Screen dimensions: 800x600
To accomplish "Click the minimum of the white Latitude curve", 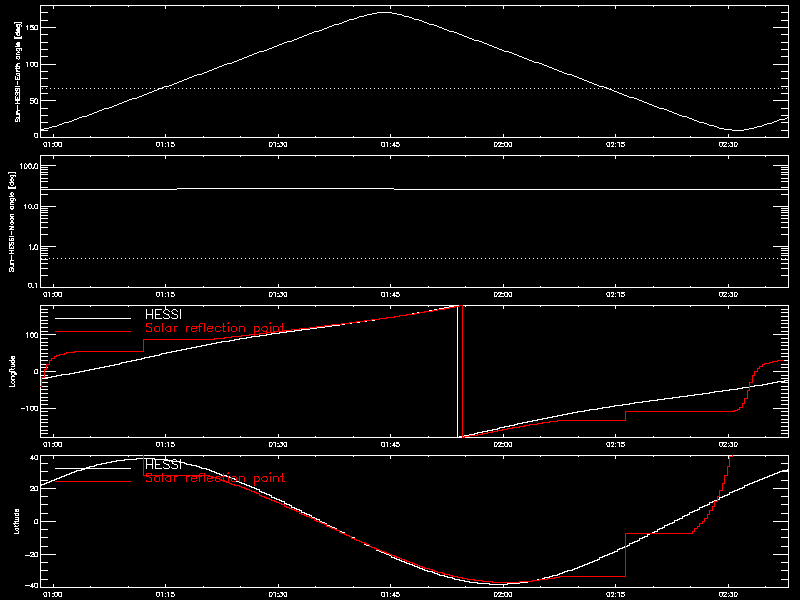I will [x=503, y=583].
